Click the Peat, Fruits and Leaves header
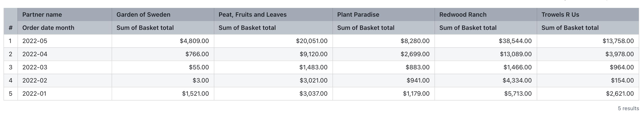 pyautogui.click(x=253, y=14)
